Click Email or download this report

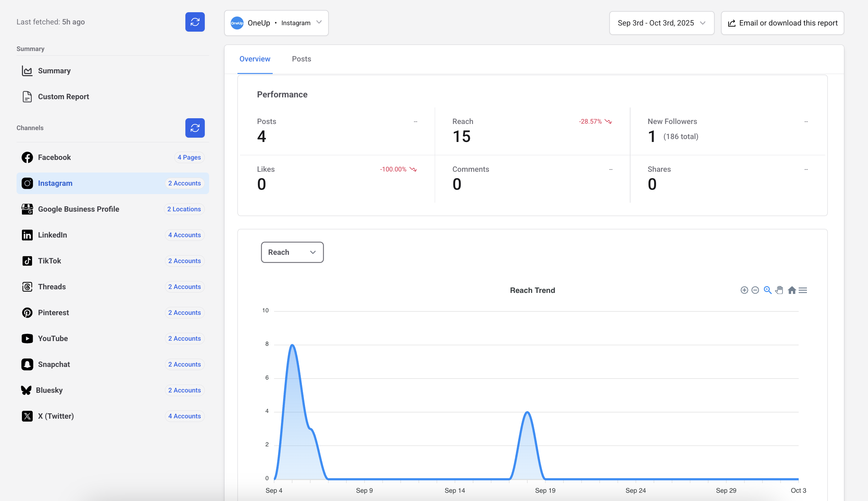click(782, 23)
